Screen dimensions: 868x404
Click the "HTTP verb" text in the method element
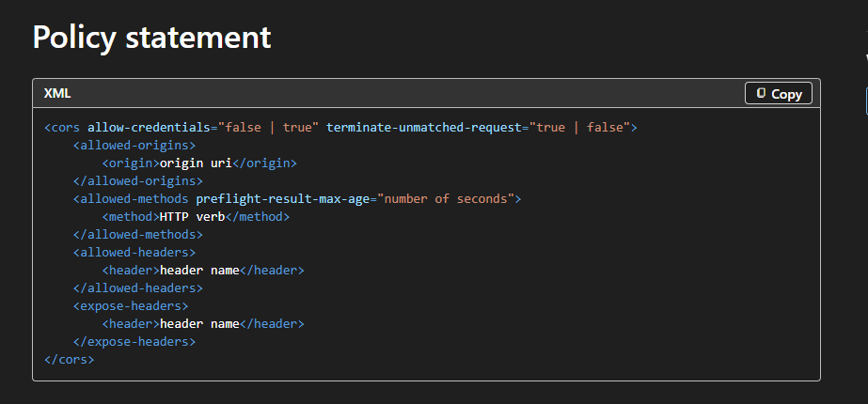click(x=192, y=216)
